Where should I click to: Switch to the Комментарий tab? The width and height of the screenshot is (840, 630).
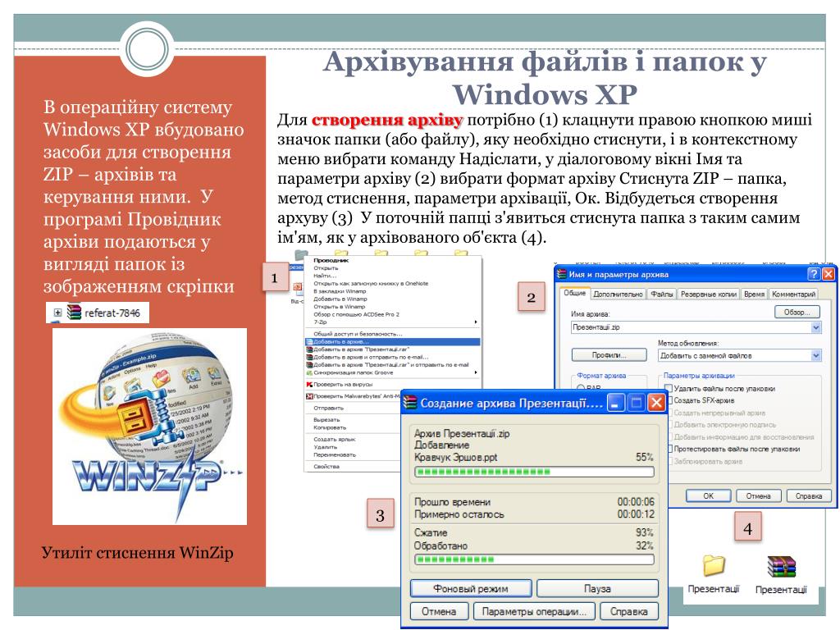click(793, 294)
